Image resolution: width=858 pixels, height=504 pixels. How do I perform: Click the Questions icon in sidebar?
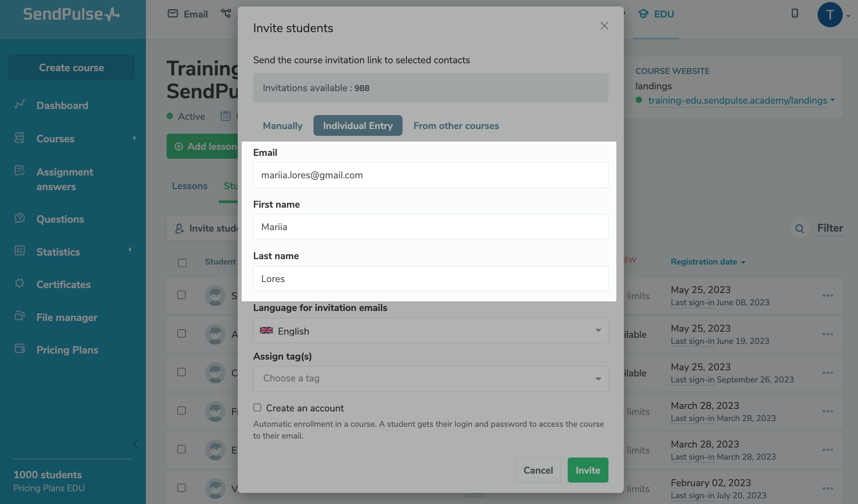[x=20, y=218]
